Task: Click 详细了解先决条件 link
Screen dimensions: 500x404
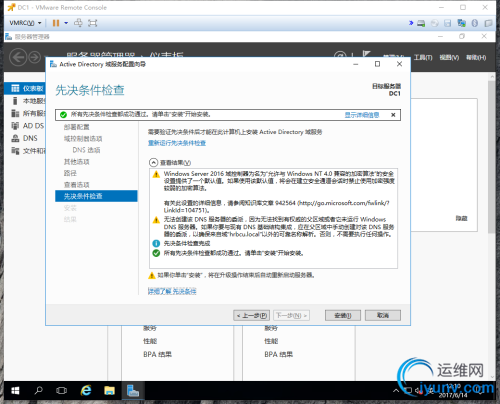Action: [172, 291]
